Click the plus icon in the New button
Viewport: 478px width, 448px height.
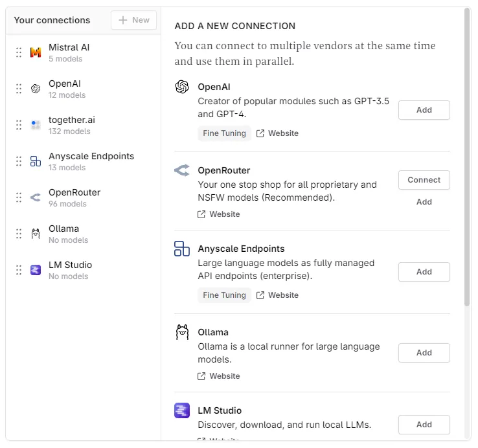pos(123,20)
